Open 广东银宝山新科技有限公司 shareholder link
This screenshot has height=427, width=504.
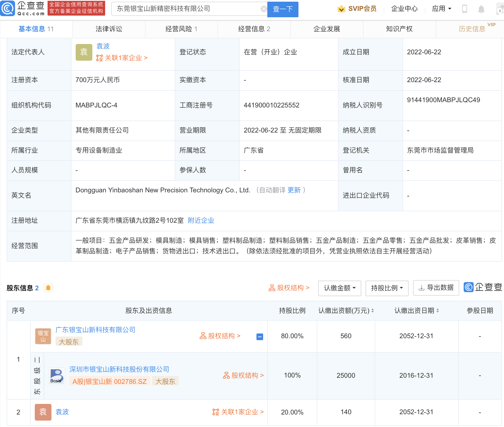[x=95, y=330]
